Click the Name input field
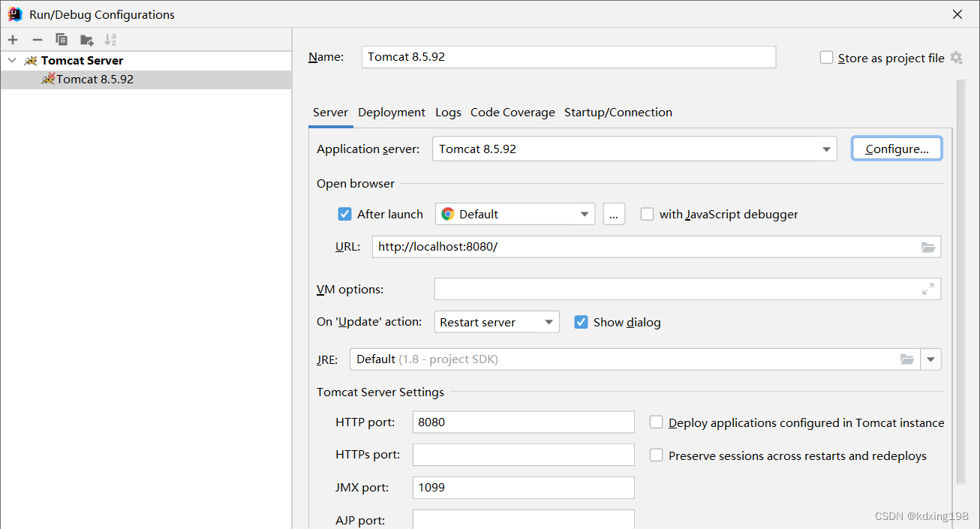 569,57
